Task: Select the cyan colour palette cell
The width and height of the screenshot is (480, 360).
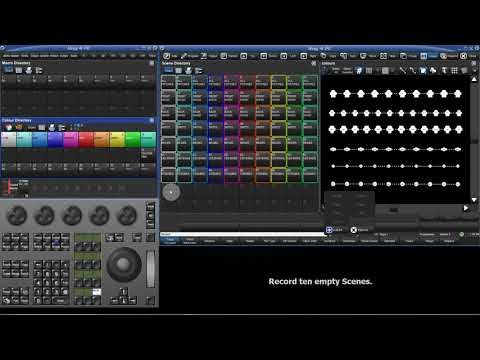Action: pyautogui.click(x=24, y=139)
